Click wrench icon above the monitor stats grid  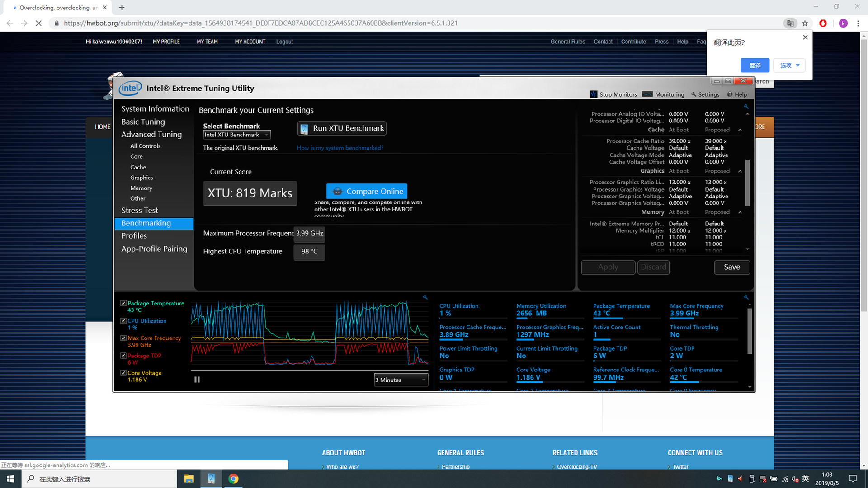746,297
